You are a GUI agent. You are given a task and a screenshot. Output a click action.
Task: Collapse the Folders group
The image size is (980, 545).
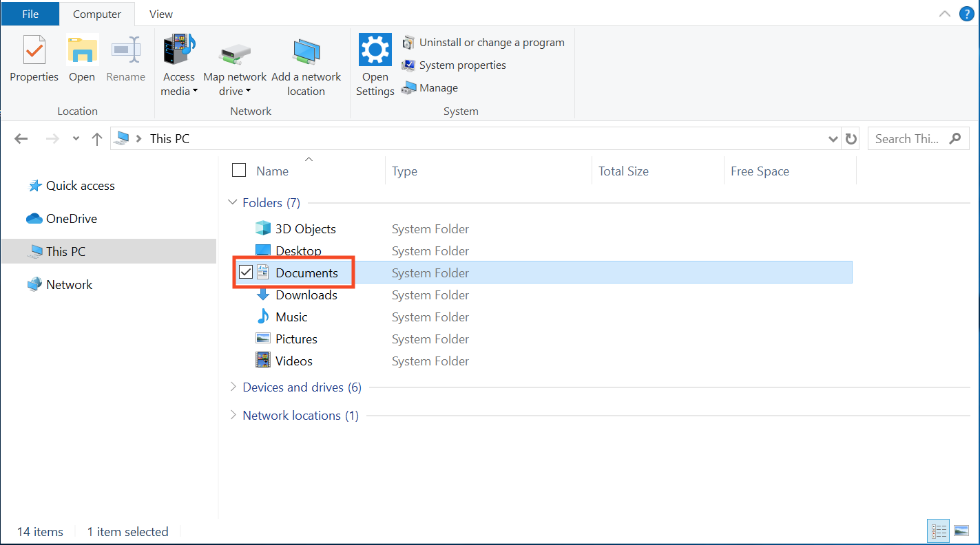click(232, 202)
